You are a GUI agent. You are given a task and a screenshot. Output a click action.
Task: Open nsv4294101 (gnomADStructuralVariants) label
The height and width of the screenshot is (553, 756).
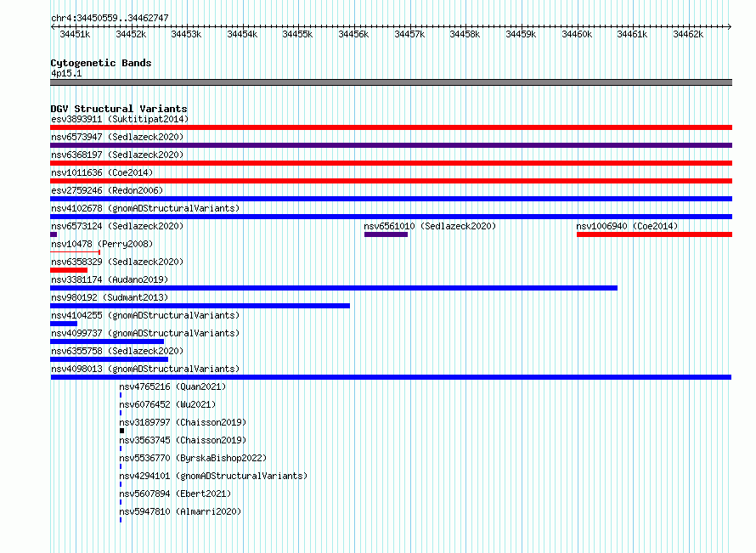click(x=213, y=476)
